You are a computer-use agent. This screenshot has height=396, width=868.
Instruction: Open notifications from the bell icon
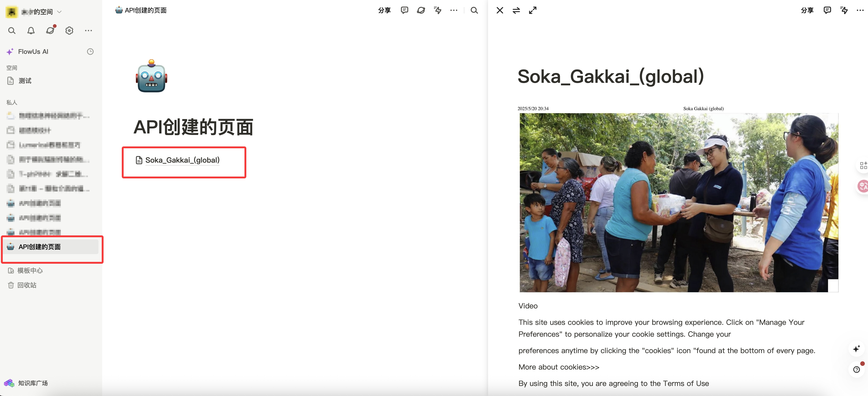31,30
